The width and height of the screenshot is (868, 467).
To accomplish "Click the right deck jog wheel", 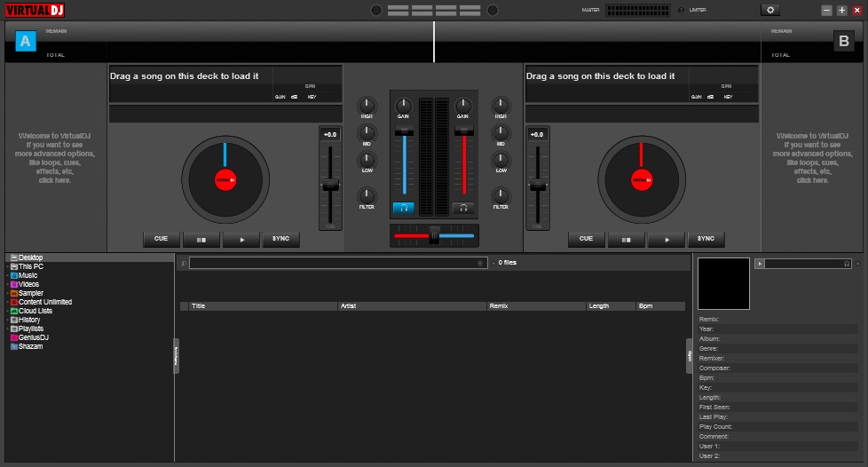I will (642, 180).
